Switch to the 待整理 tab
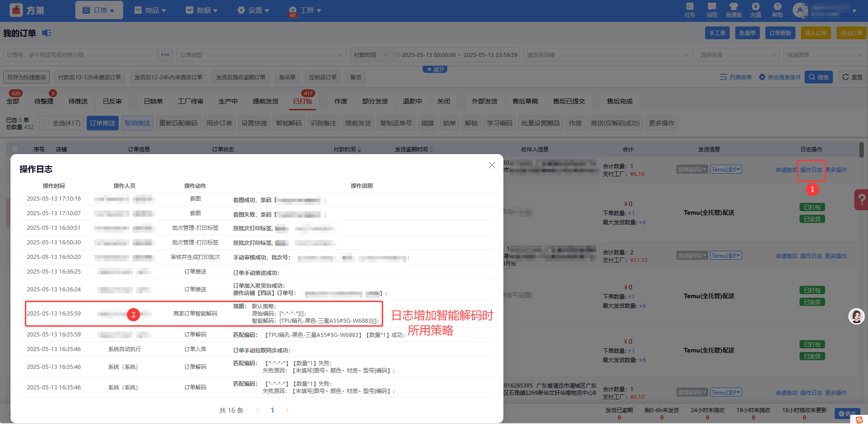868x424 pixels. coord(44,101)
